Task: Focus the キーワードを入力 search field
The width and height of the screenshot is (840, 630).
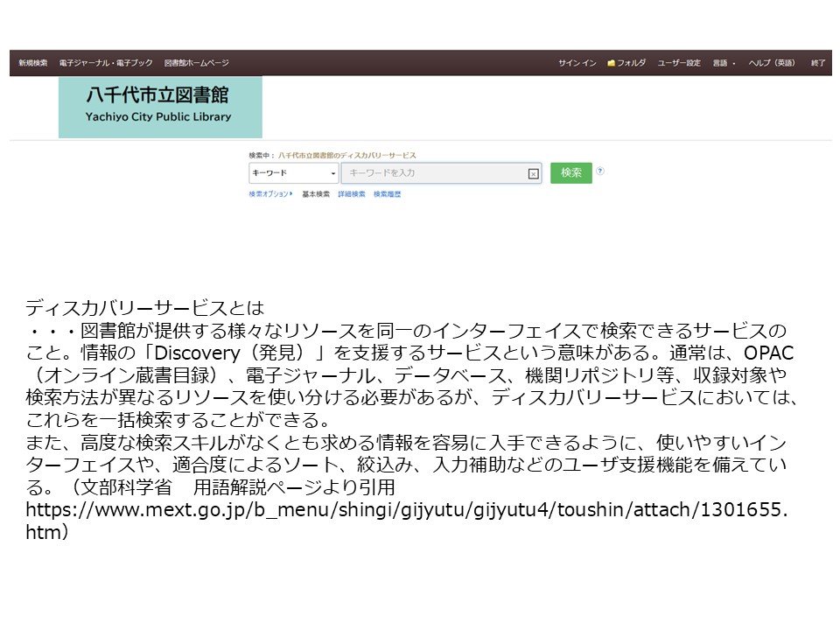Action: click(441, 173)
